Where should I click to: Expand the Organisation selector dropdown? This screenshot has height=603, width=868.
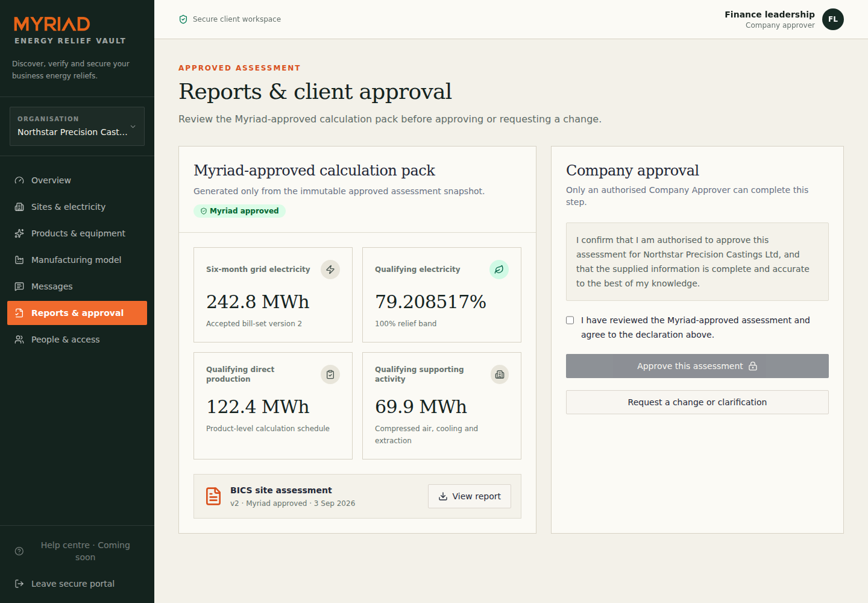point(77,126)
